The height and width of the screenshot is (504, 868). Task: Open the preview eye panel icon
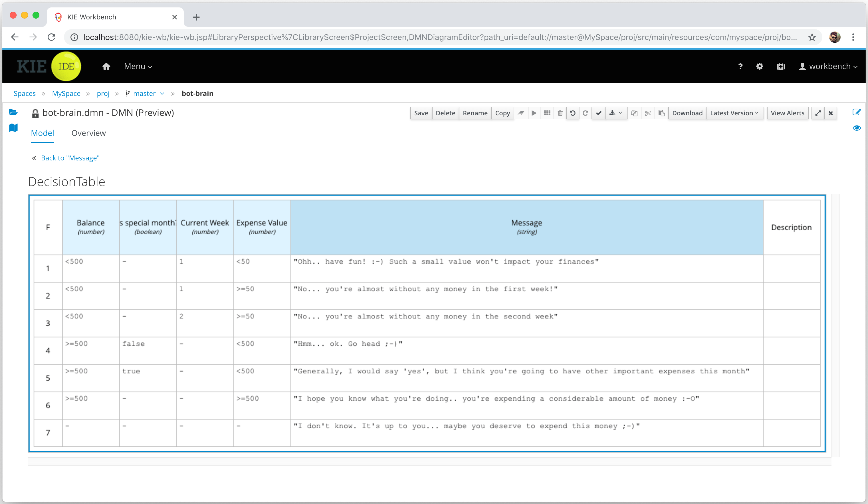[x=857, y=128]
